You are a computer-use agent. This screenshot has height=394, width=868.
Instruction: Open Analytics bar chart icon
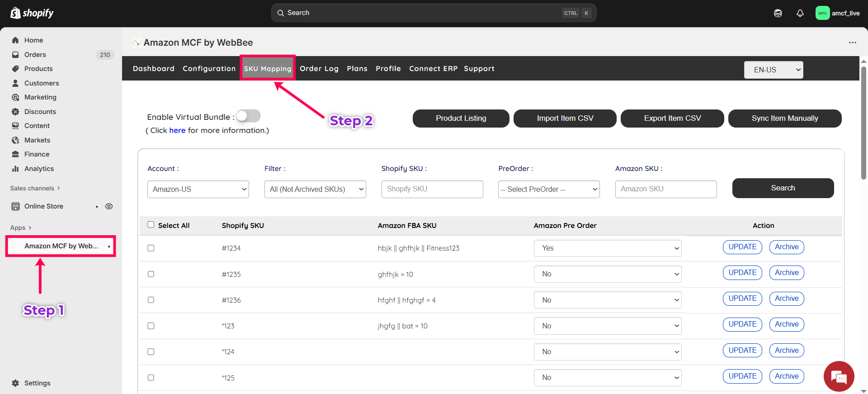coord(15,169)
